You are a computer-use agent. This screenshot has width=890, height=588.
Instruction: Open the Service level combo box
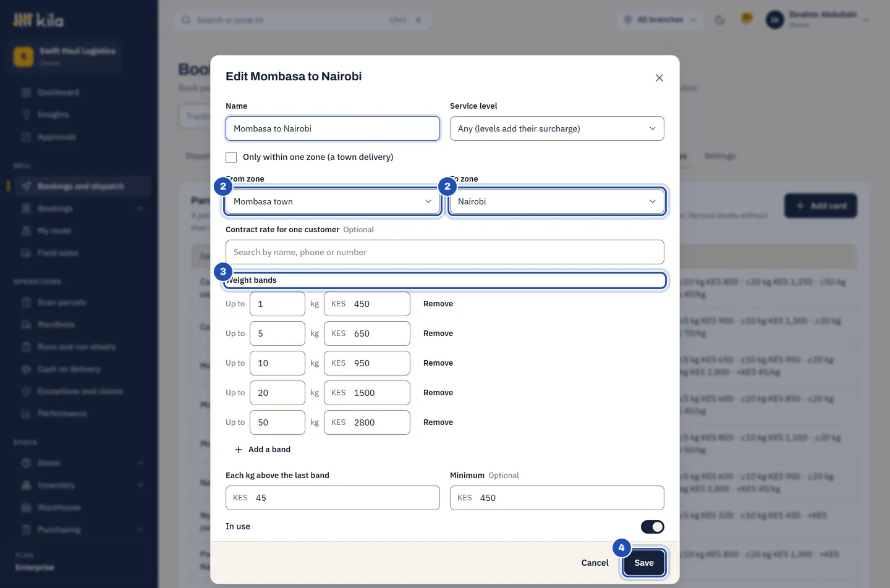[557, 128]
